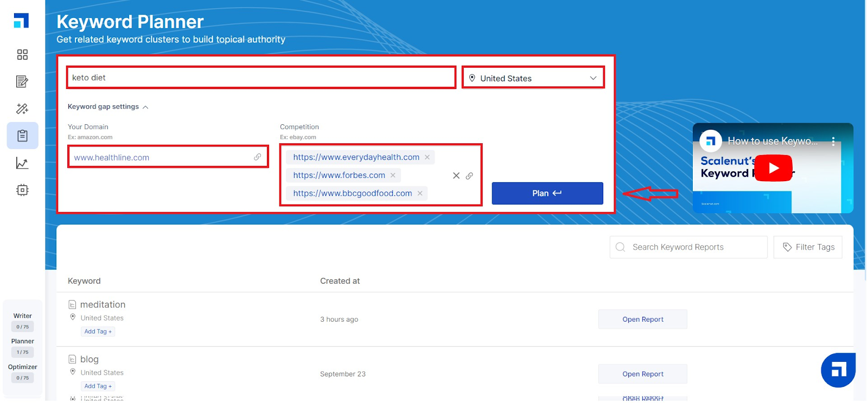
Task: Click the Keyword column header
Action: point(84,281)
